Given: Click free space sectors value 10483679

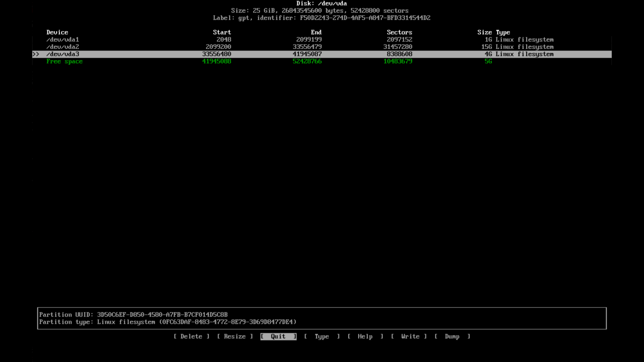Looking at the screenshot, I should coord(398,61).
